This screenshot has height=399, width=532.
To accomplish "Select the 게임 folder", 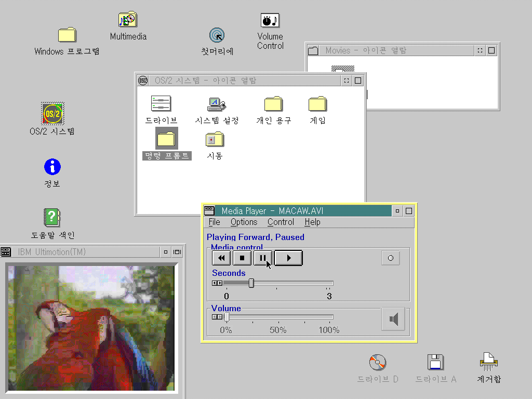I will pyautogui.click(x=317, y=104).
